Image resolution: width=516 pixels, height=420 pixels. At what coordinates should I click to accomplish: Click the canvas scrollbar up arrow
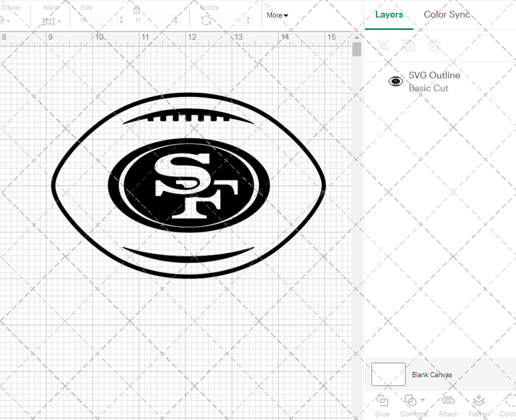click(357, 37)
